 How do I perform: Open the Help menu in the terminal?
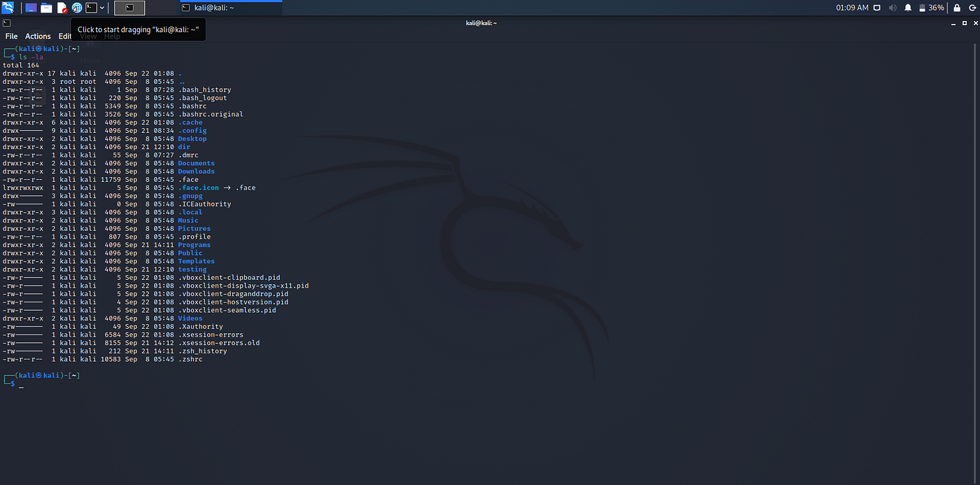coord(112,36)
